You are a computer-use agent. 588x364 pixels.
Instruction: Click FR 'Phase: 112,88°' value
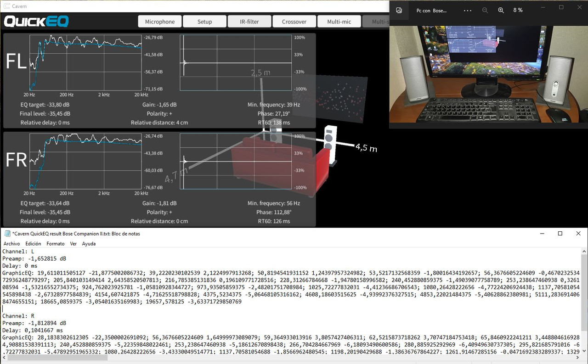coord(274,212)
